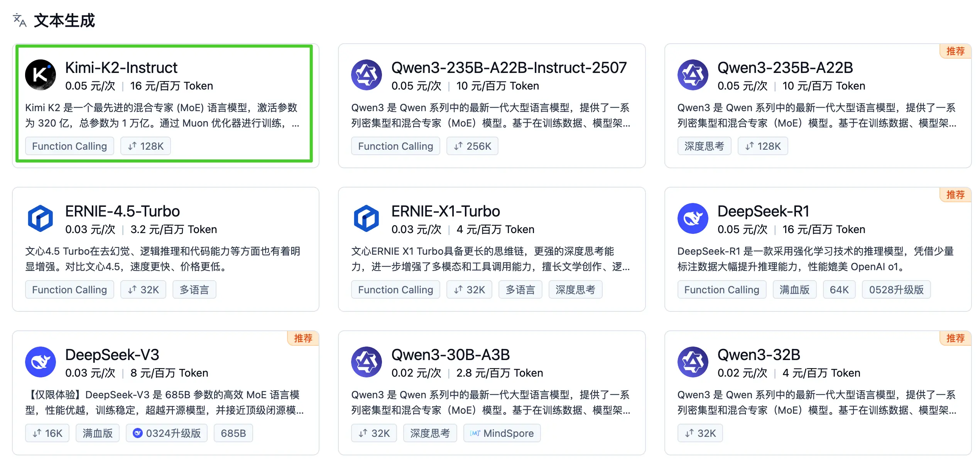The height and width of the screenshot is (460, 980).
Task: Click Function Calling tag on Qwen3-235B-A22B-Instruct-2507
Action: tap(395, 146)
